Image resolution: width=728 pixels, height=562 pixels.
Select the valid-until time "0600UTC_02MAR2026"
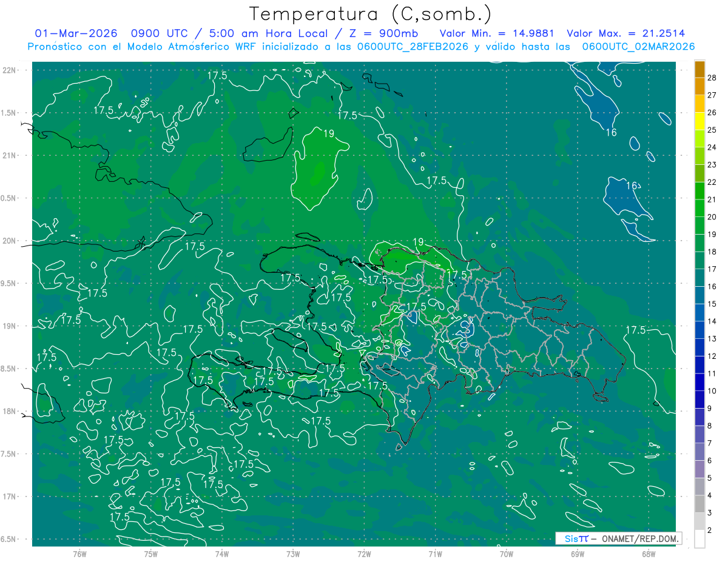coord(638,47)
